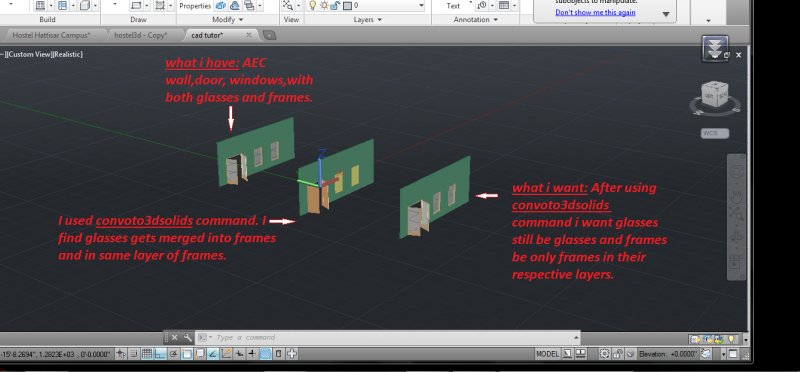The width and height of the screenshot is (800, 372).
Task: Open the layer name combo box
Action: (x=389, y=6)
